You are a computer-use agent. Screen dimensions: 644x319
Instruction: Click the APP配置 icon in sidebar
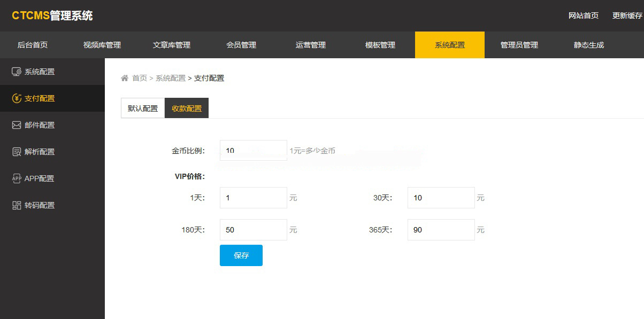pos(17,178)
